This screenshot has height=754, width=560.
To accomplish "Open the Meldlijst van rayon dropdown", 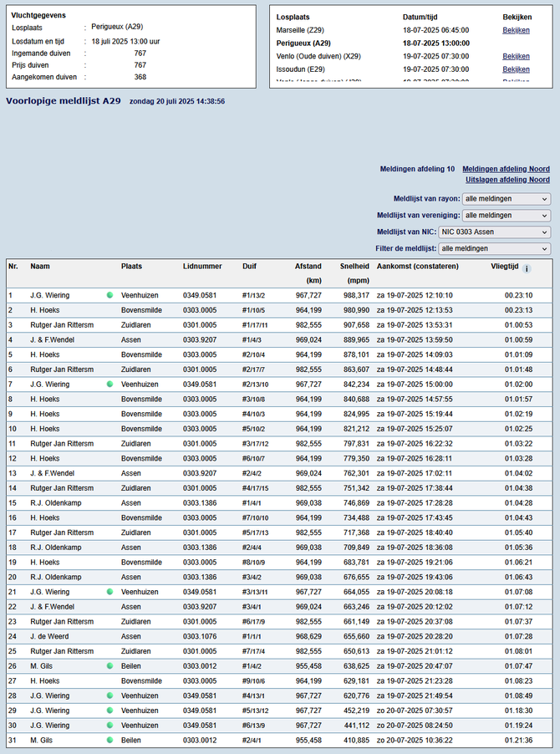I will click(507, 199).
